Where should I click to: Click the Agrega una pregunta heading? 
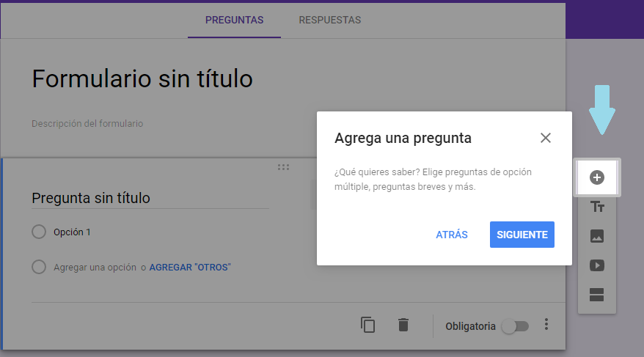pyautogui.click(x=403, y=139)
